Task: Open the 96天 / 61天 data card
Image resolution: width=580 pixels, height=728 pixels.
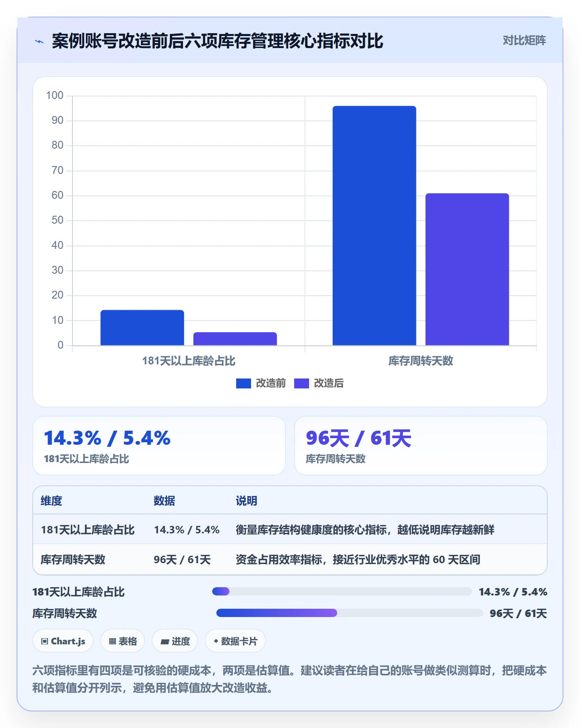Action: (x=421, y=446)
